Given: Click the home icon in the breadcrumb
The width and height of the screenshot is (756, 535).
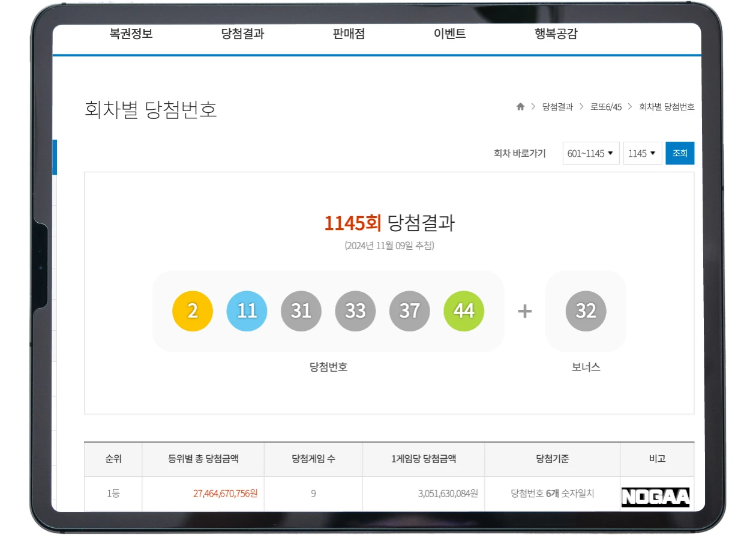Looking at the screenshot, I should point(520,106).
